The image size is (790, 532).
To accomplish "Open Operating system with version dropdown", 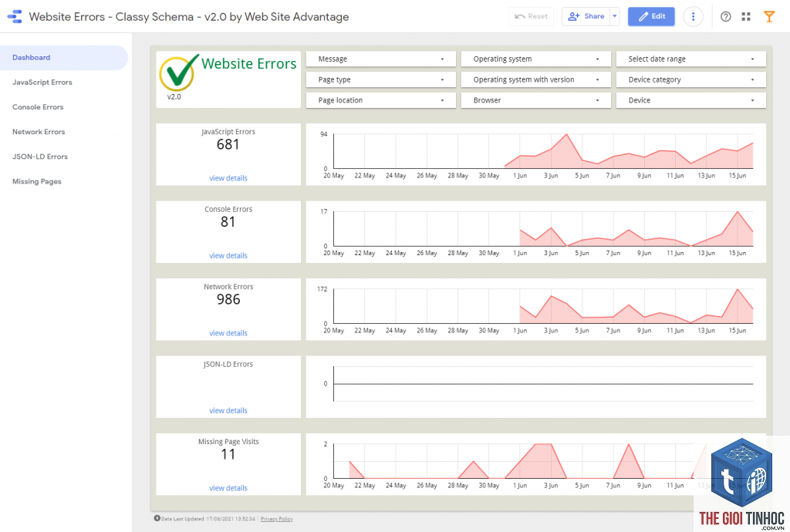I will pyautogui.click(x=535, y=79).
